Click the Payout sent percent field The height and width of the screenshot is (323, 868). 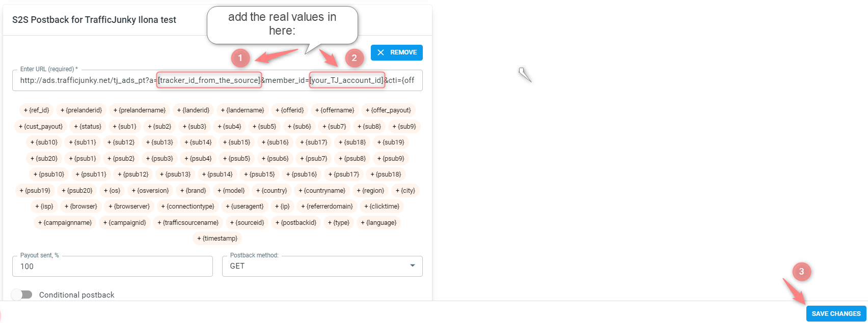coord(113,266)
